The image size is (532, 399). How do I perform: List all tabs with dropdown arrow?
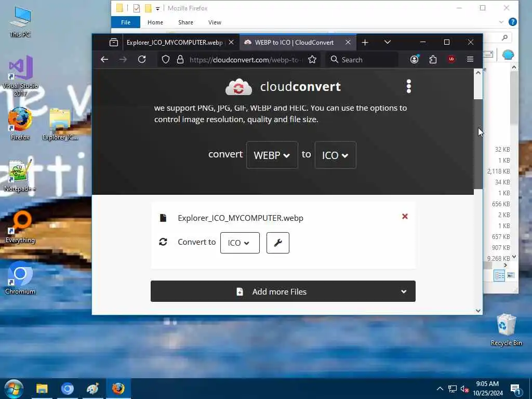tap(388, 43)
